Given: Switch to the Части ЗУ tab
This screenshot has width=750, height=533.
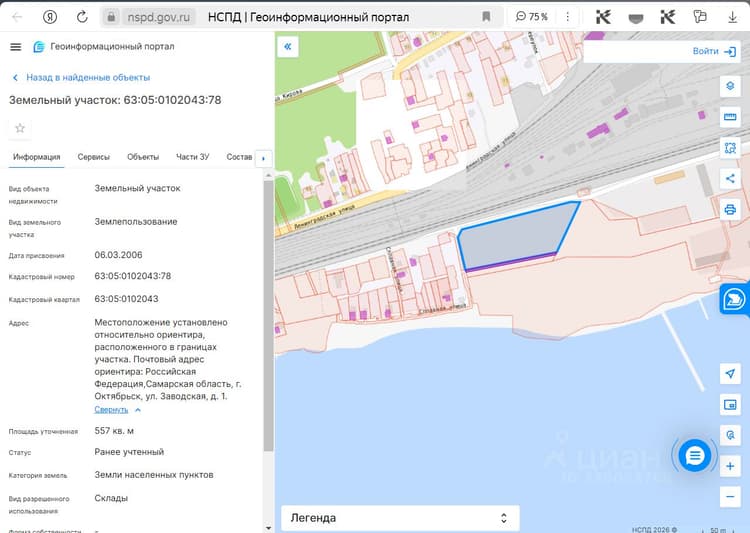Looking at the screenshot, I should [192, 157].
